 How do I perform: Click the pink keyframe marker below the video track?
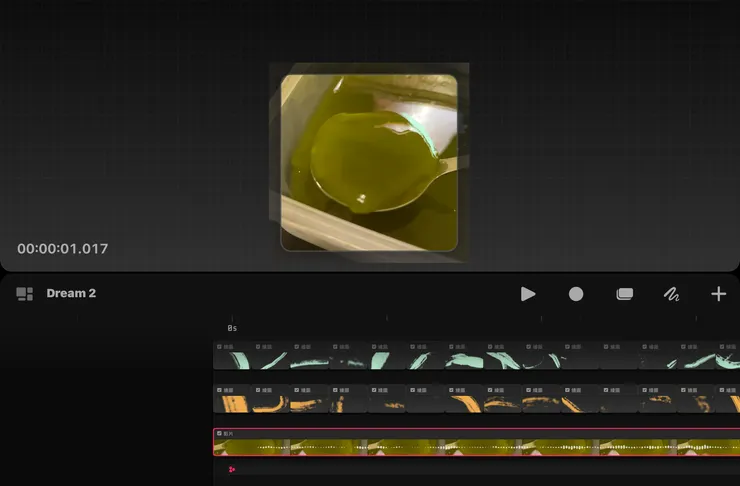tap(232, 469)
